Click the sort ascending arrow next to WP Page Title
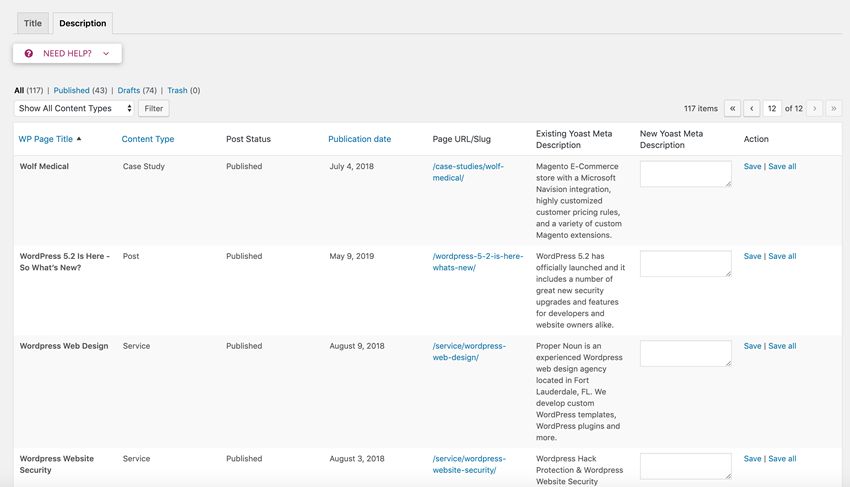 point(79,139)
